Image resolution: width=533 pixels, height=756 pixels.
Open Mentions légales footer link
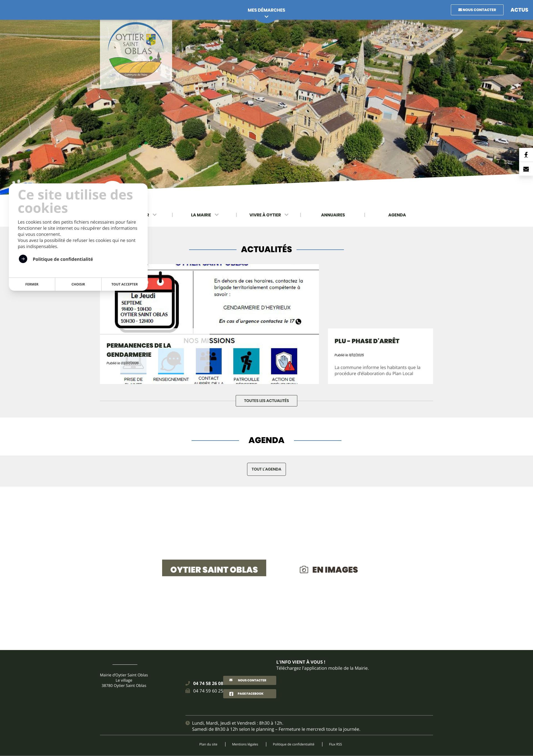pos(245,744)
